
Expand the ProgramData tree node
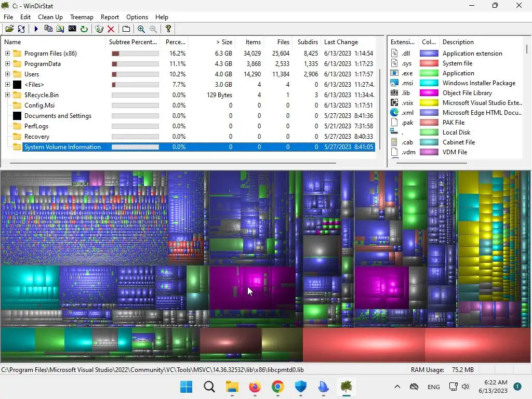click(x=7, y=64)
